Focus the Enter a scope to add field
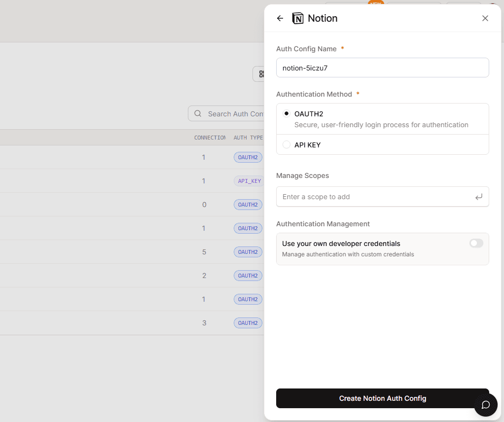The height and width of the screenshot is (422, 504). point(383,197)
